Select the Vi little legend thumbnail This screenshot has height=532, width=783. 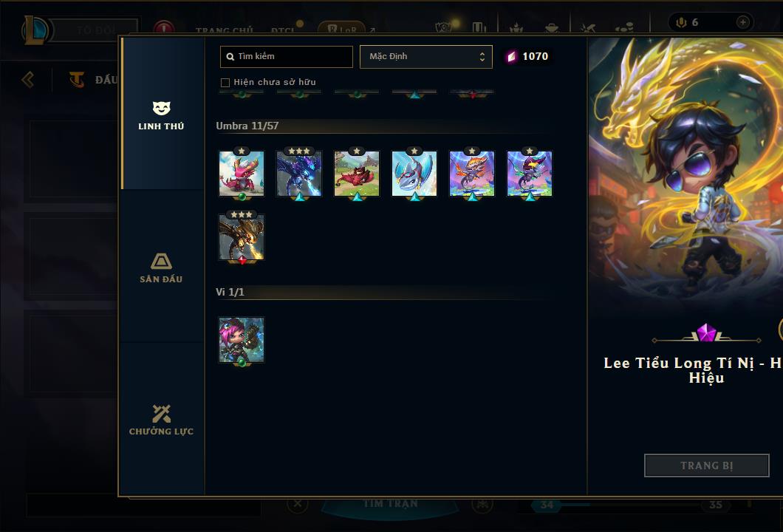tap(242, 340)
